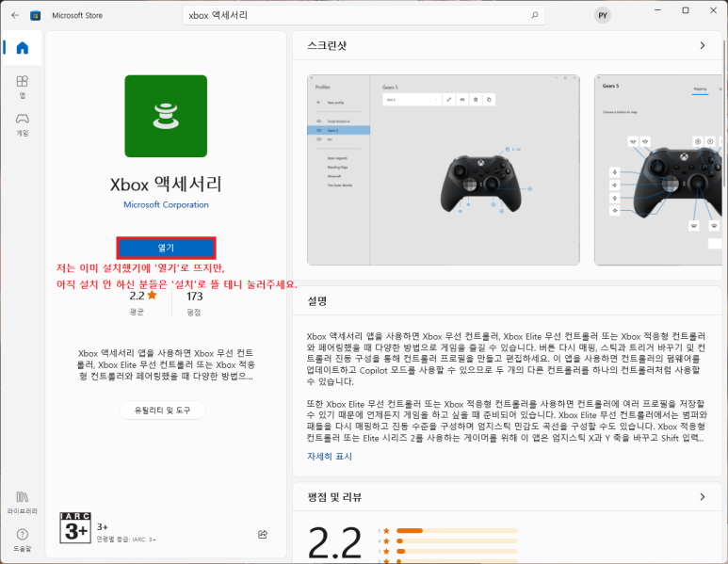This screenshot has height=564, width=728.
Task: Click the 5-star rating bar
Action: (x=457, y=531)
